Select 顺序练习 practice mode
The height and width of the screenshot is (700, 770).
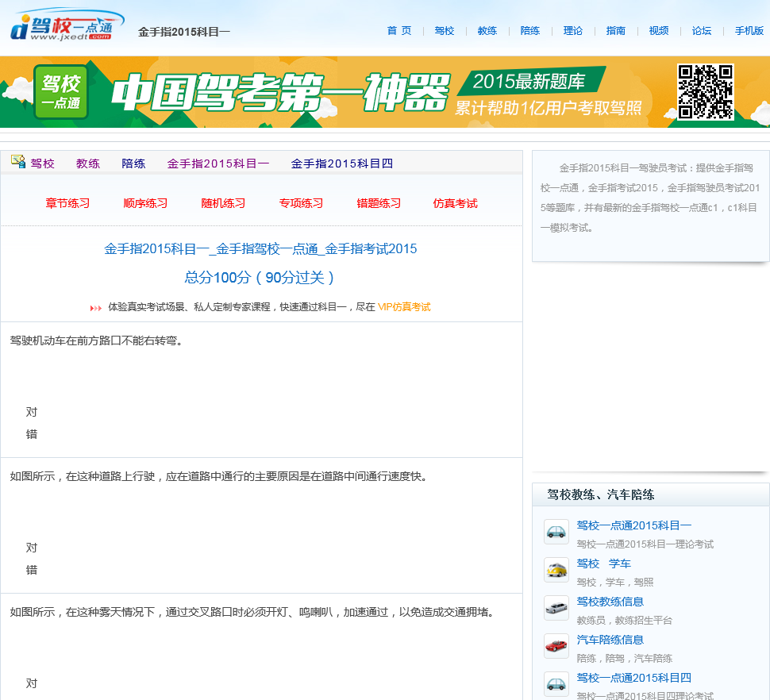pyautogui.click(x=145, y=203)
